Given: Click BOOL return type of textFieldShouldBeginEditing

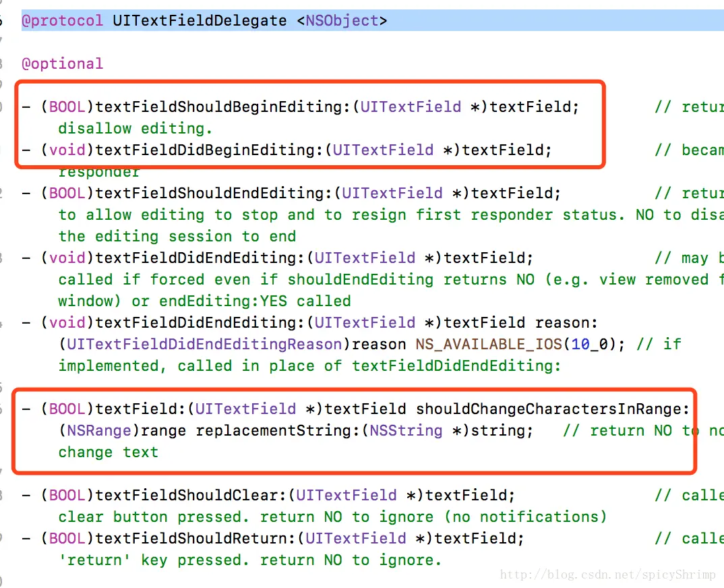Looking at the screenshot, I should (x=67, y=107).
